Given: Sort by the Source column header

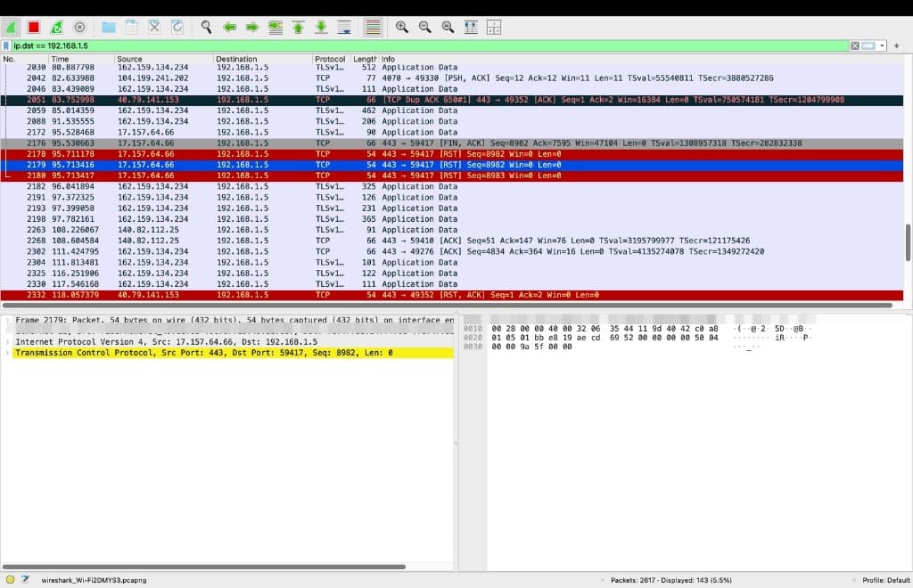Looking at the screenshot, I should [164, 59].
